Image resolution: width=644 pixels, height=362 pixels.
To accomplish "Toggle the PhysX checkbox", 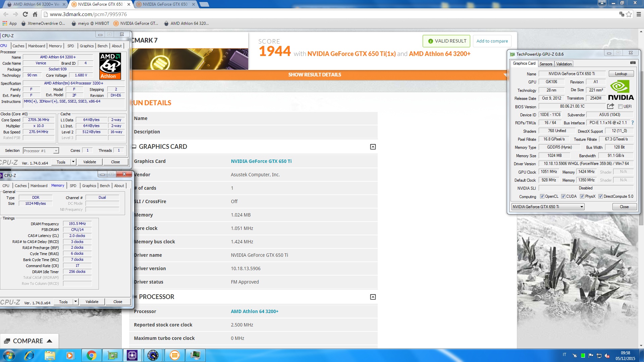I will pyautogui.click(x=582, y=196).
